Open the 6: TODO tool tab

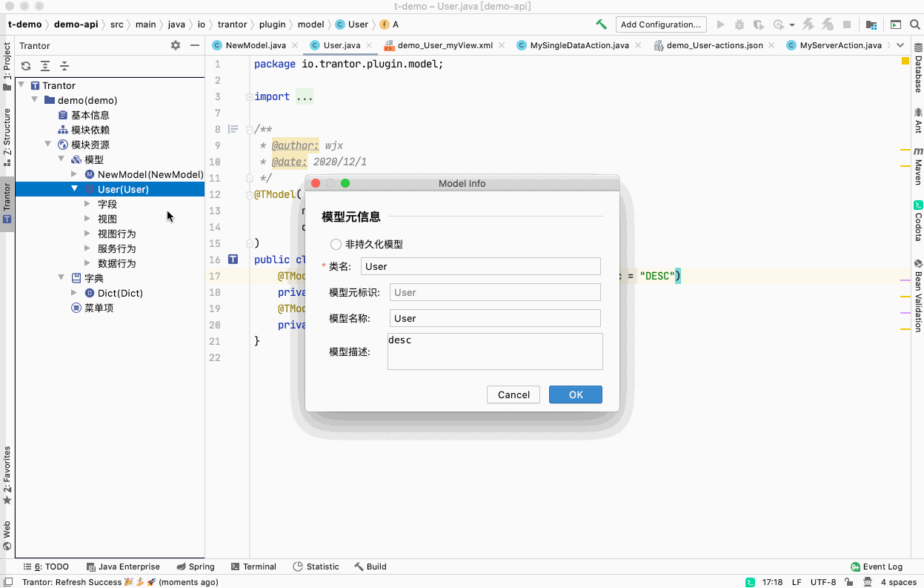click(45, 566)
